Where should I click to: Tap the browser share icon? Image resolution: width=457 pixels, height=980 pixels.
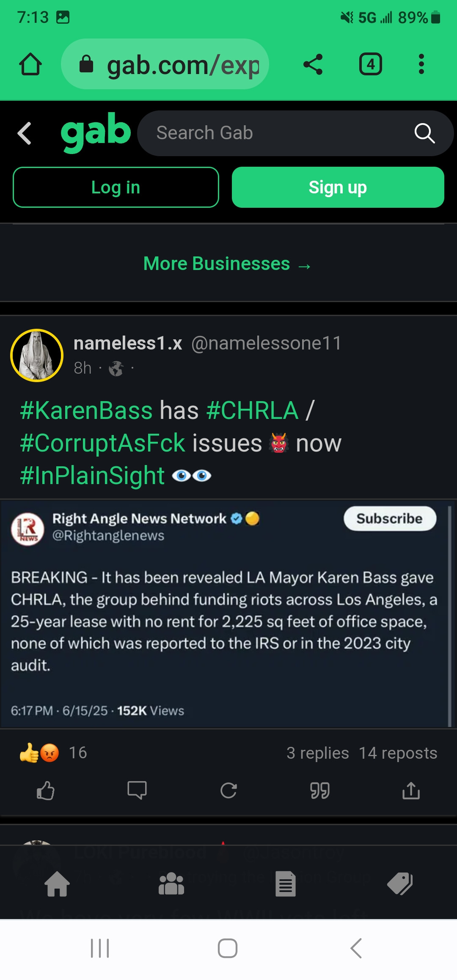(313, 64)
